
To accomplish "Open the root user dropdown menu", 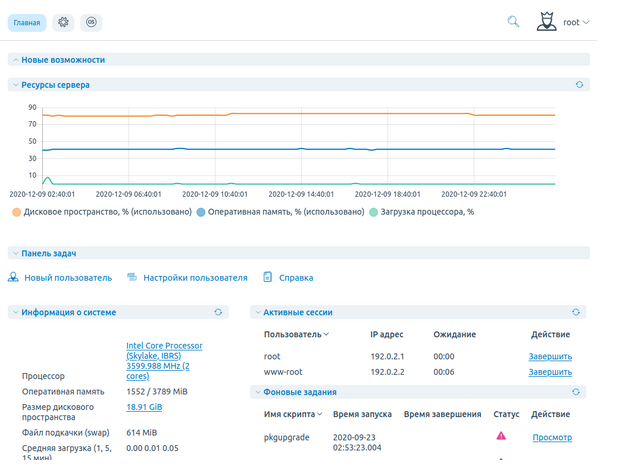I will (x=577, y=22).
